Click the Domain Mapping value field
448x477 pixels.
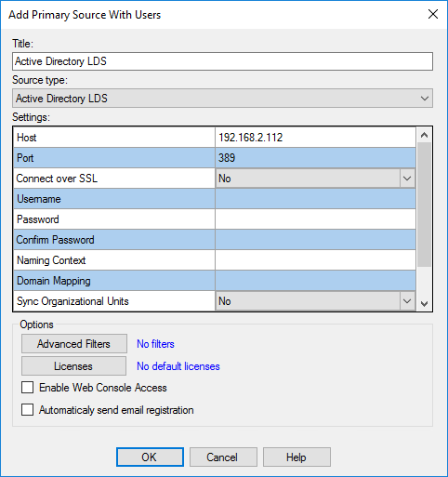coord(315,281)
